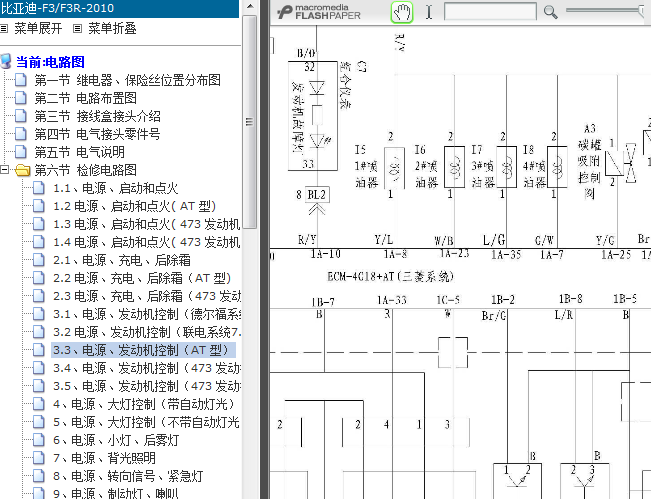651x499 pixels.
Task: Click the tree panel vertical scrollbar thumb
Action: click(x=250, y=122)
